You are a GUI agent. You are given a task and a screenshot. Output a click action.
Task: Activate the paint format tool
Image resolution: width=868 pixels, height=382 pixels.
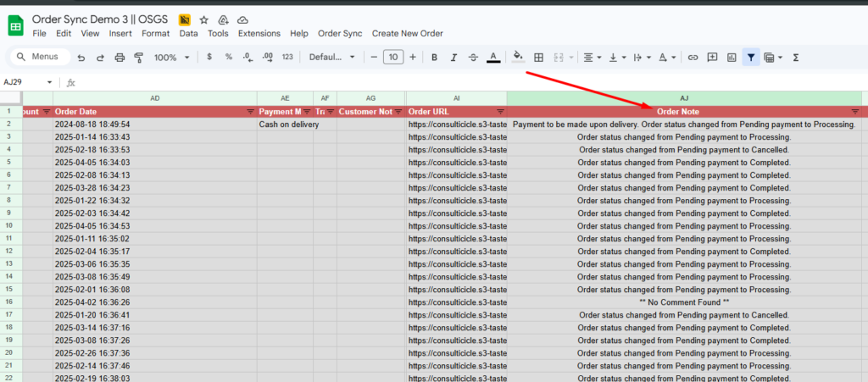[139, 57]
